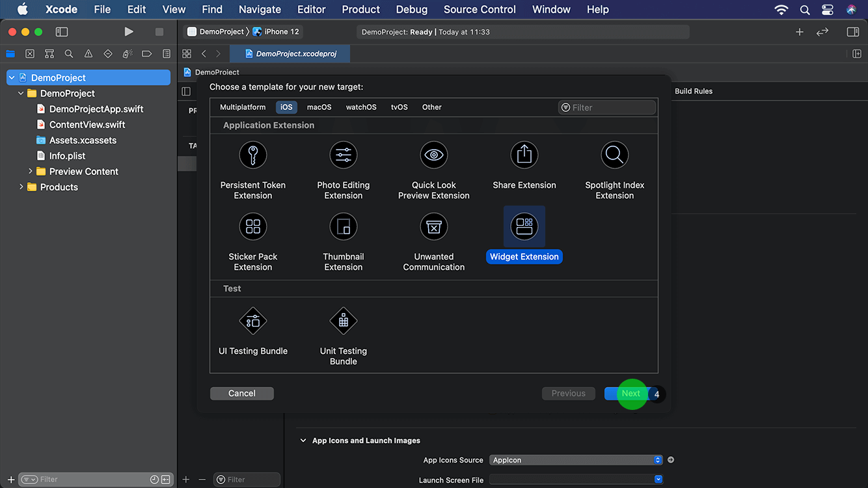Click the related items grid icon
The width and height of the screenshot is (868, 488).
pos(187,54)
